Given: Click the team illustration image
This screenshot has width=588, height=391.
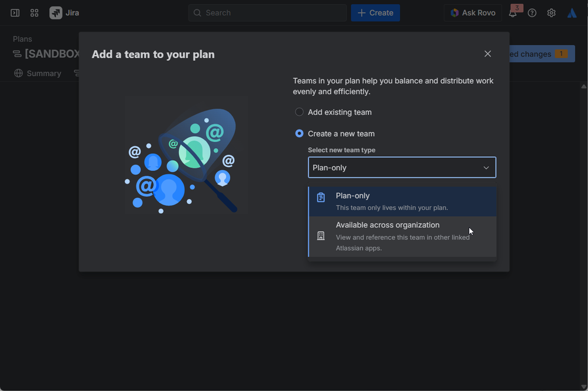Looking at the screenshot, I should point(185,155).
